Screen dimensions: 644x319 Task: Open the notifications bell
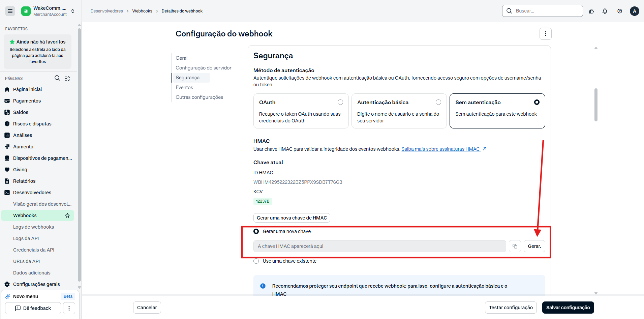(605, 11)
